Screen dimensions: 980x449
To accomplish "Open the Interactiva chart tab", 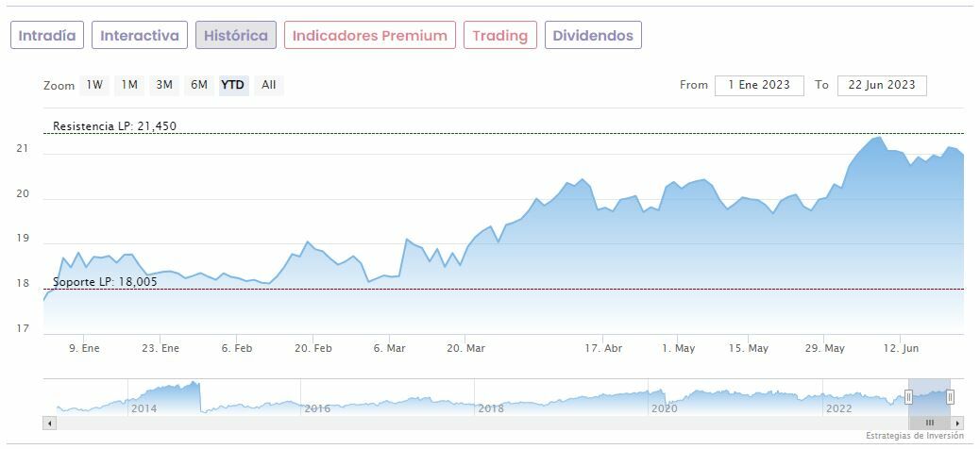I will tap(140, 35).
